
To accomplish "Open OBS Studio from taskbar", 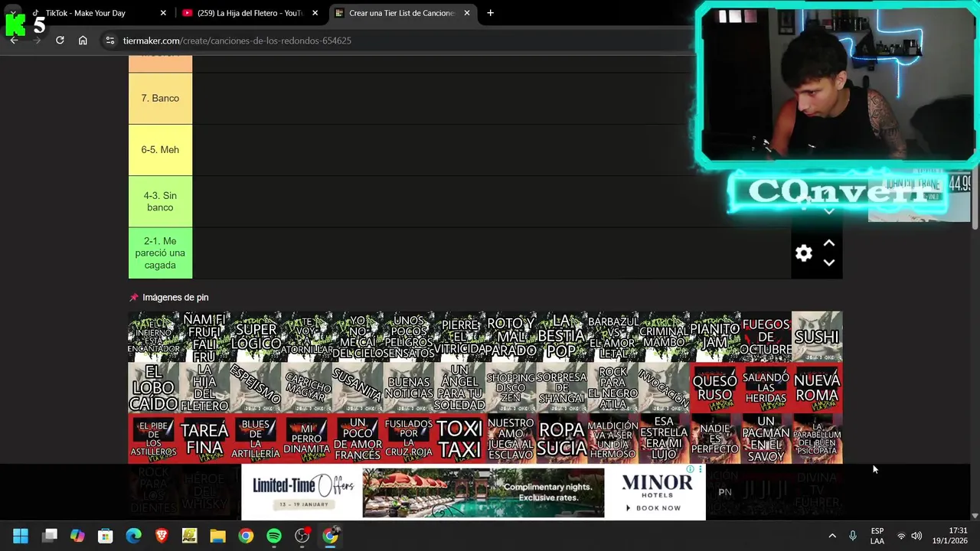I will pos(302,536).
